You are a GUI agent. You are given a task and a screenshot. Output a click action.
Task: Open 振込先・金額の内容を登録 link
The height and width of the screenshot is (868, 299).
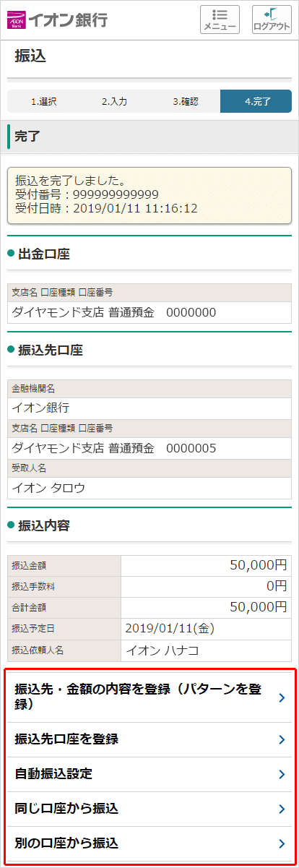pyautogui.click(x=149, y=697)
